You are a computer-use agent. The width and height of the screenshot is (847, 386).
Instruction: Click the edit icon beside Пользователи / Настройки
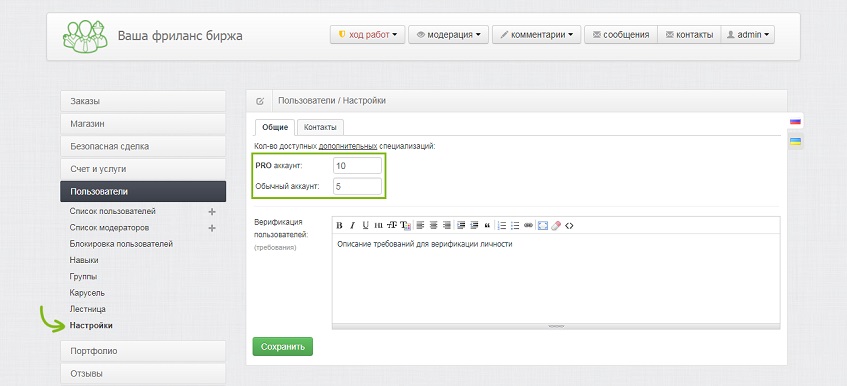tap(260, 101)
